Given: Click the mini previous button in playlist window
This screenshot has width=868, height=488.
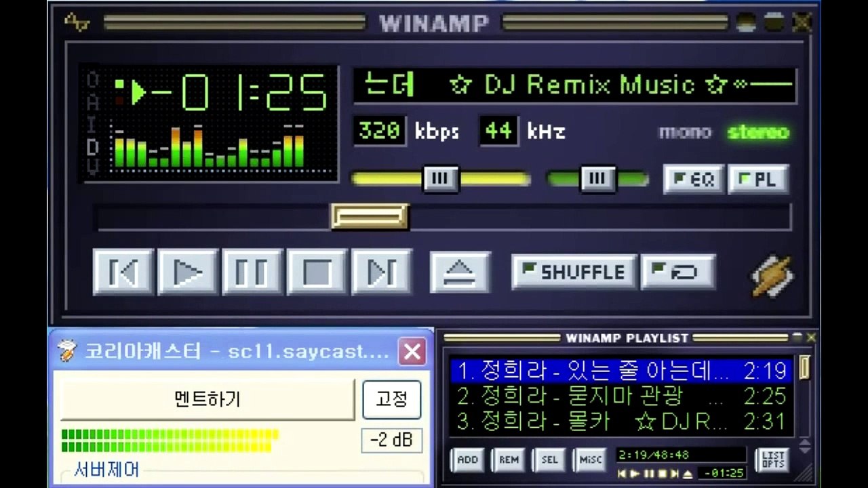Looking at the screenshot, I should 623,474.
